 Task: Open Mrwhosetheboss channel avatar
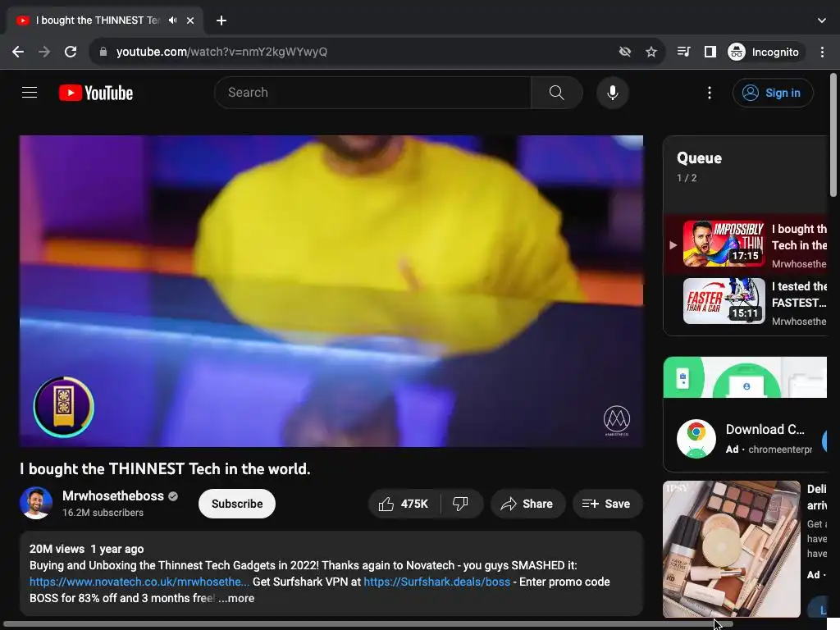click(36, 503)
